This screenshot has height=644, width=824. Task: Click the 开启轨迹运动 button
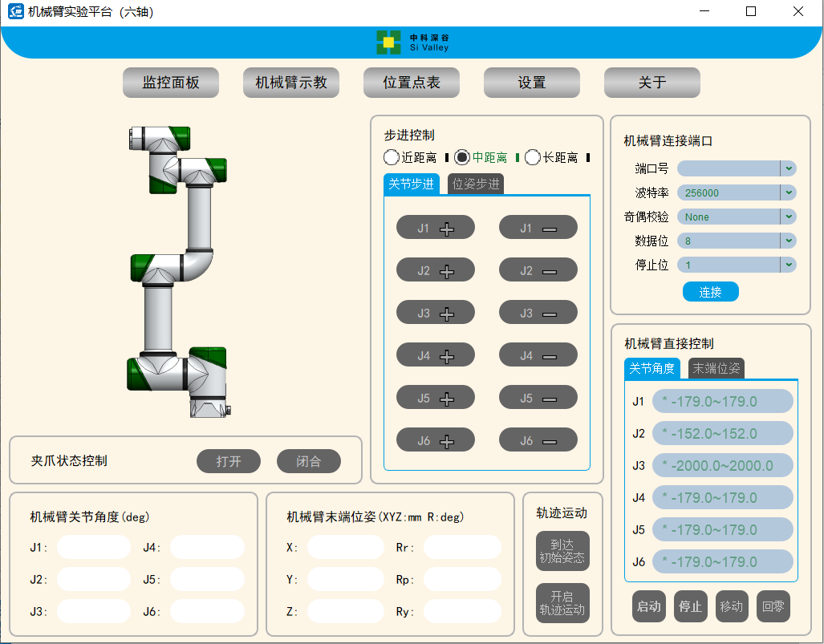click(x=562, y=603)
